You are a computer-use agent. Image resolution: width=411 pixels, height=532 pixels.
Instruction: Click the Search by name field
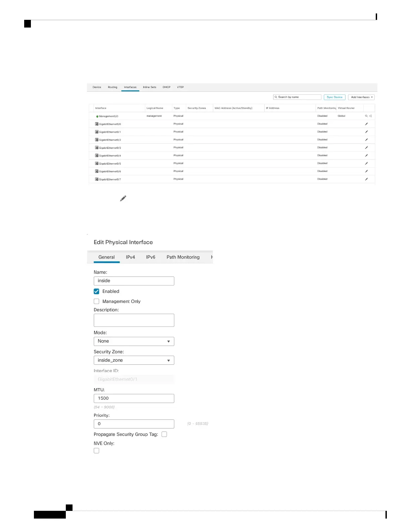pyautogui.click(x=298, y=97)
